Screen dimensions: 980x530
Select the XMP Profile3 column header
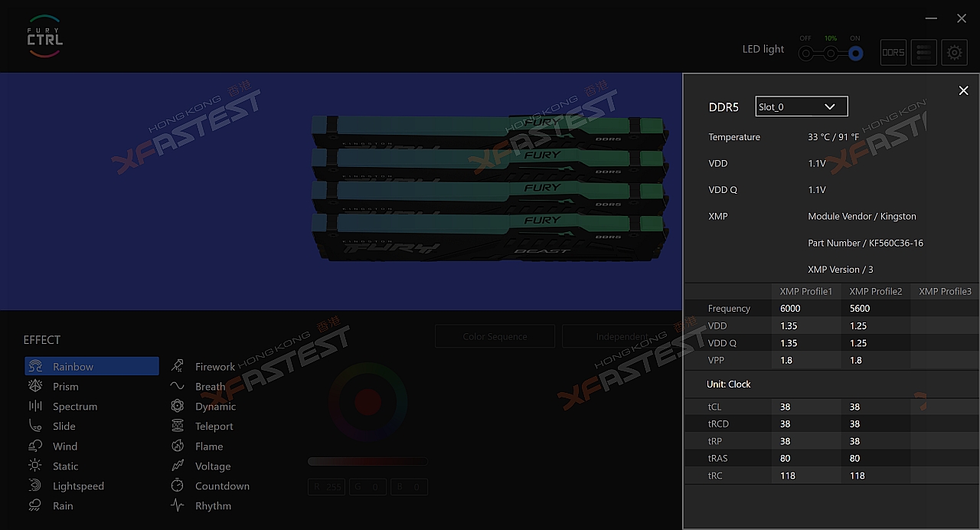tap(945, 291)
